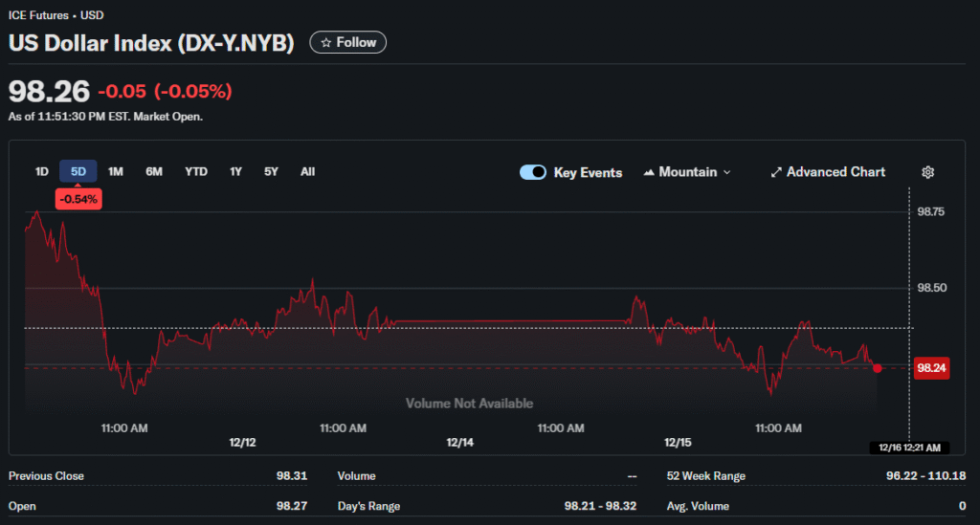Toggle the Key Events switch
The image size is (980, 525).
[533, 172]
